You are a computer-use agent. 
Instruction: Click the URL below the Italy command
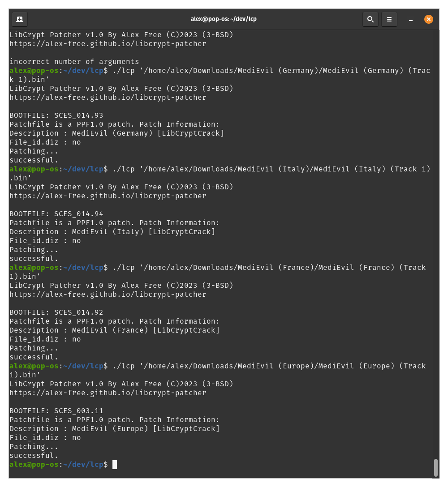tap(108, 196)
